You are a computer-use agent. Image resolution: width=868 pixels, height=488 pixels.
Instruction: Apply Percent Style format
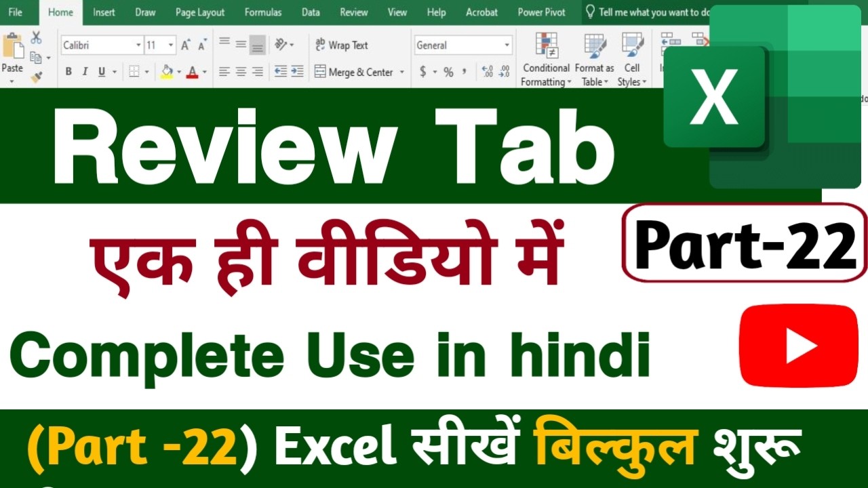tap(448, 72)
